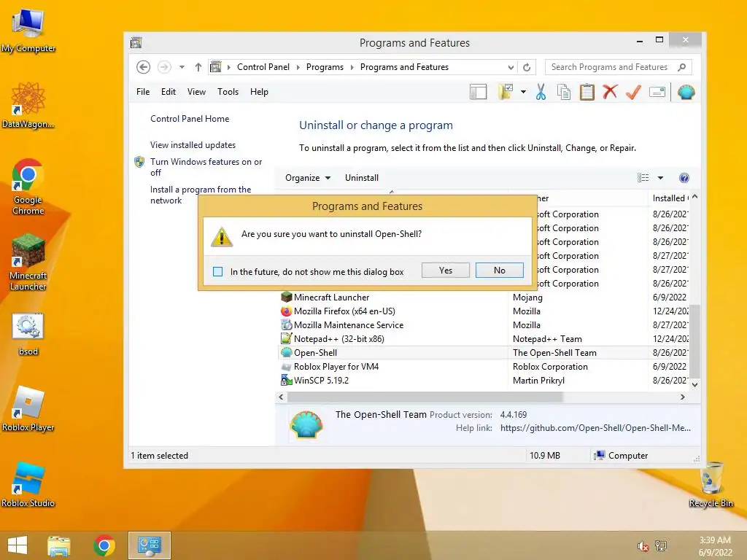Image resolution: width=747 pixels, height=560 pixels.
Task: Click the vertical scrollbar down arrow
Action: point(695,384)
